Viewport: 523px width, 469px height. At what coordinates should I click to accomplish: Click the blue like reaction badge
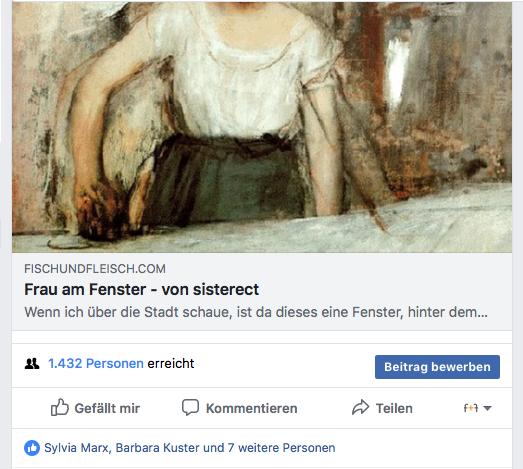coord(32,448)
